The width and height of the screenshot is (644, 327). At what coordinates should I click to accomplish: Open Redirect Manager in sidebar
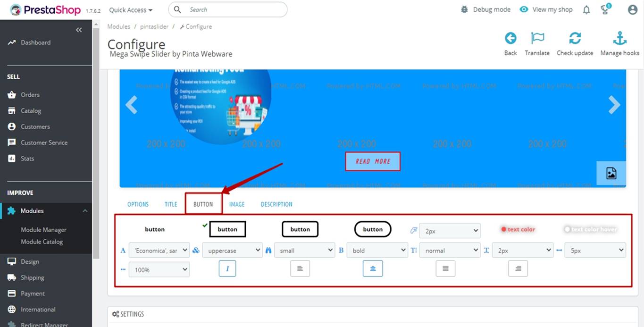44,325
